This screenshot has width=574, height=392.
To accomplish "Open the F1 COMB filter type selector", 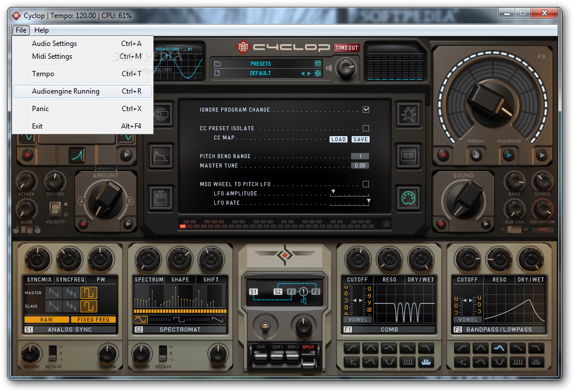I will pos(389,329).
